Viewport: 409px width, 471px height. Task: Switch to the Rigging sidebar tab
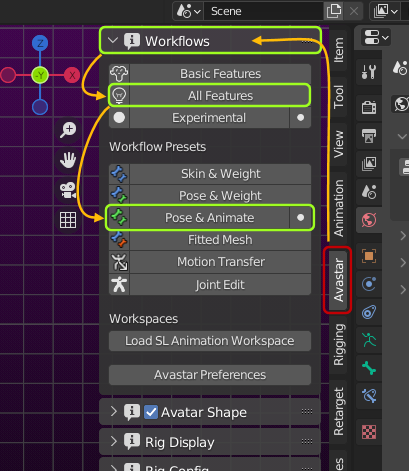(x=338, y=345)
